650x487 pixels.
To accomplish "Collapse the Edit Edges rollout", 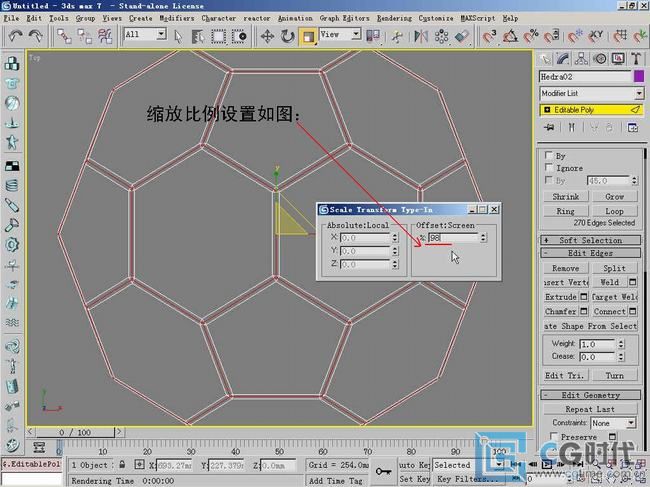I will [591, 253].
